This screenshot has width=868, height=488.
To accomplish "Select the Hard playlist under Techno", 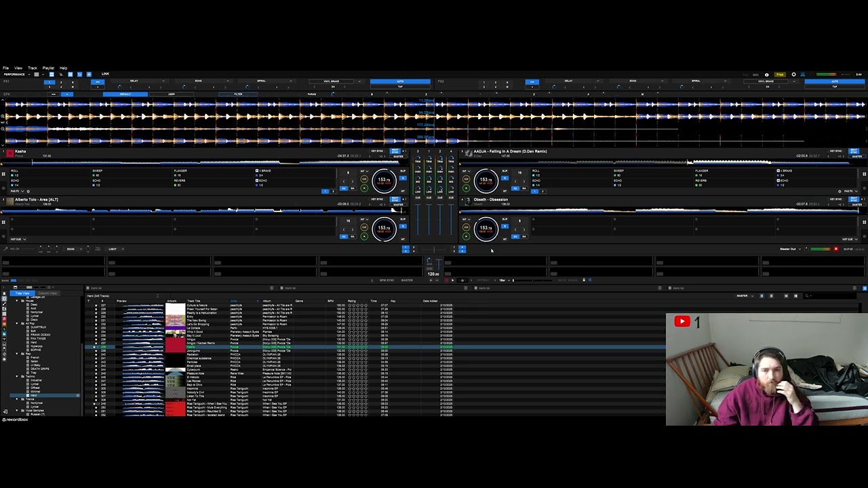I will [45, 395].
